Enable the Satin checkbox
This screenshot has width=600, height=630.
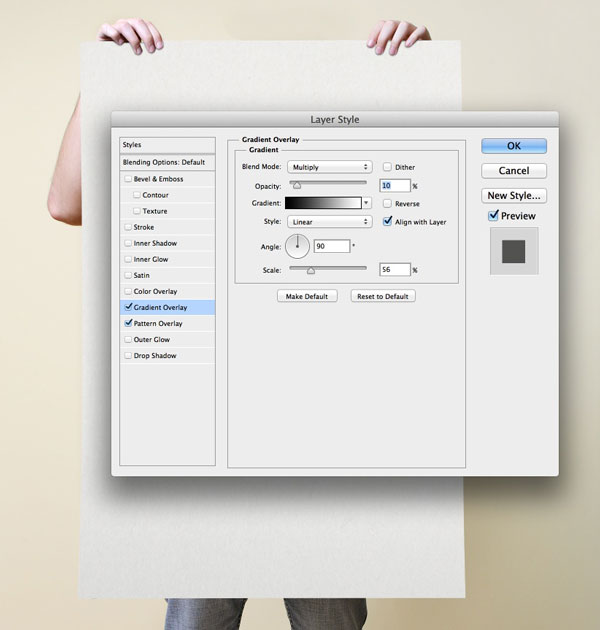pyautogui.click(x=128, y=275)
